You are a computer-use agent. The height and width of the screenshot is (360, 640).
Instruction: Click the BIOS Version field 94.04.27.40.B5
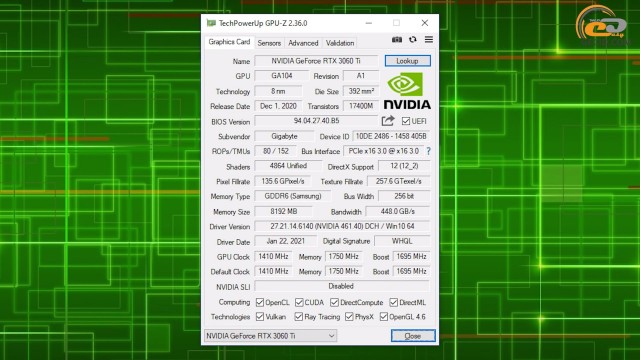point(316,121)
